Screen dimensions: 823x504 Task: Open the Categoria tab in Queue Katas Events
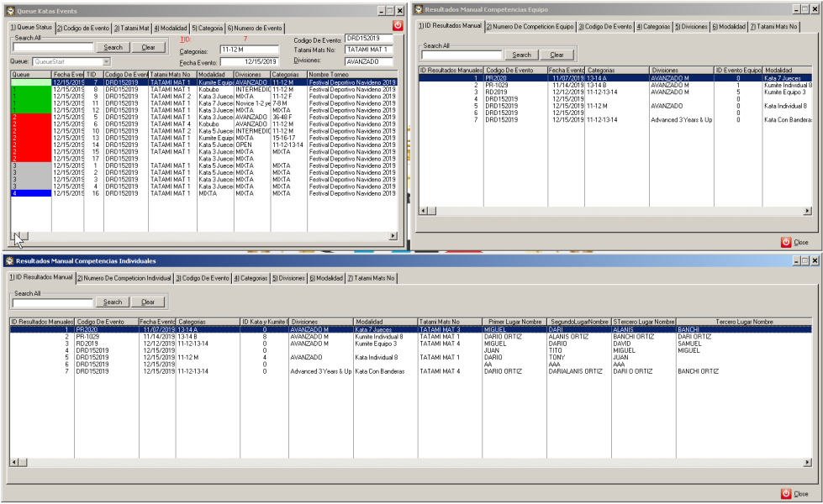point(208,29)
